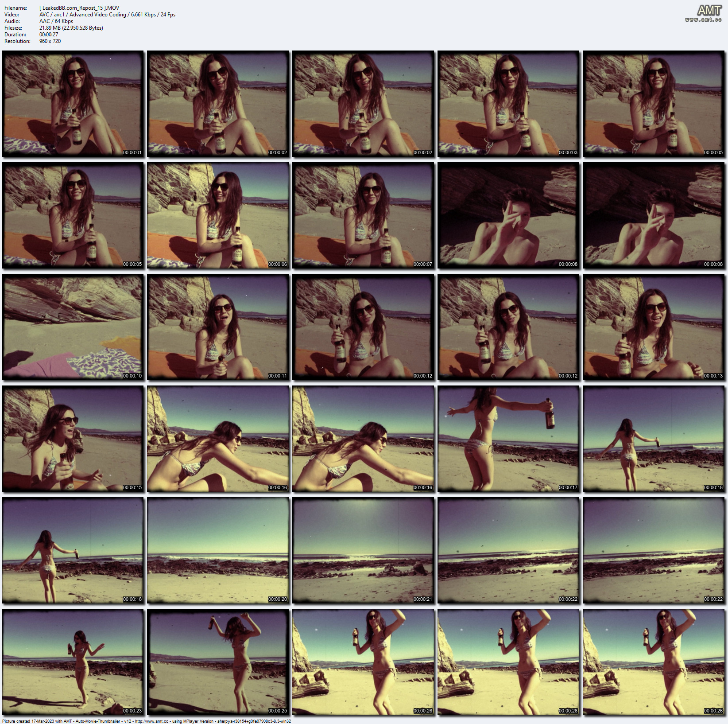Select the empty beach frame at 00:00:20

218,550
